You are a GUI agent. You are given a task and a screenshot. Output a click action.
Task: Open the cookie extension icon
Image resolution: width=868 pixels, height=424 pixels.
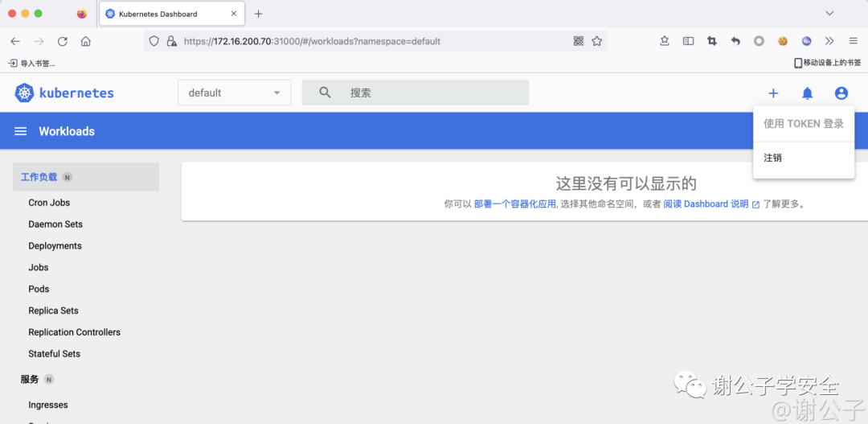(782, 41)
